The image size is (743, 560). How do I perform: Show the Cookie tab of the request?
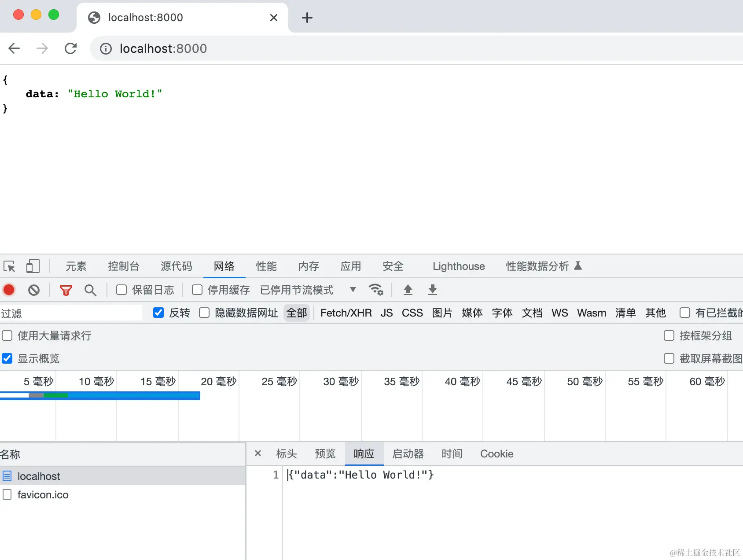(497, 454)
